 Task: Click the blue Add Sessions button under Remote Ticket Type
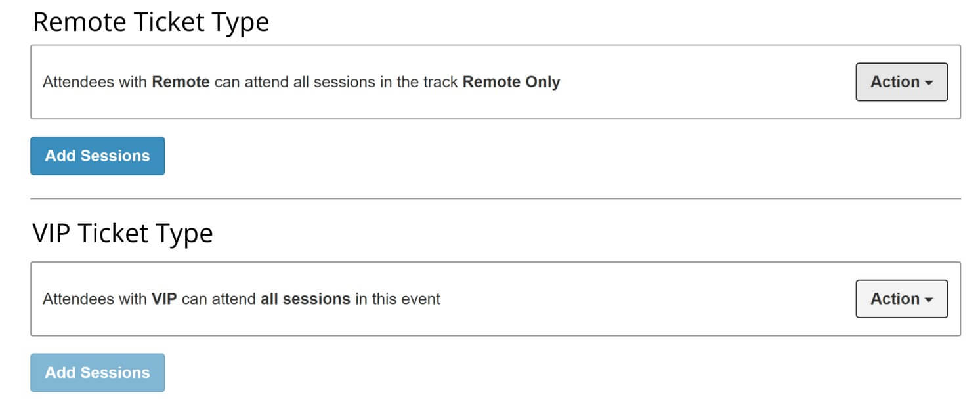[97, 156]
